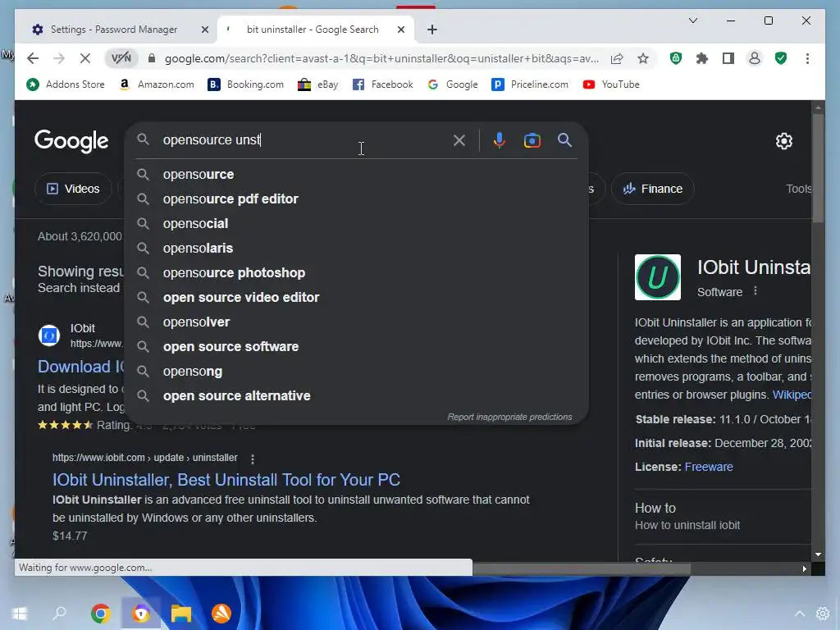Image resolution: width=840 pixels, height=630 pixels.
Task: Choose the 'opensource' suggestion
Action: click(x=356, y=175)
